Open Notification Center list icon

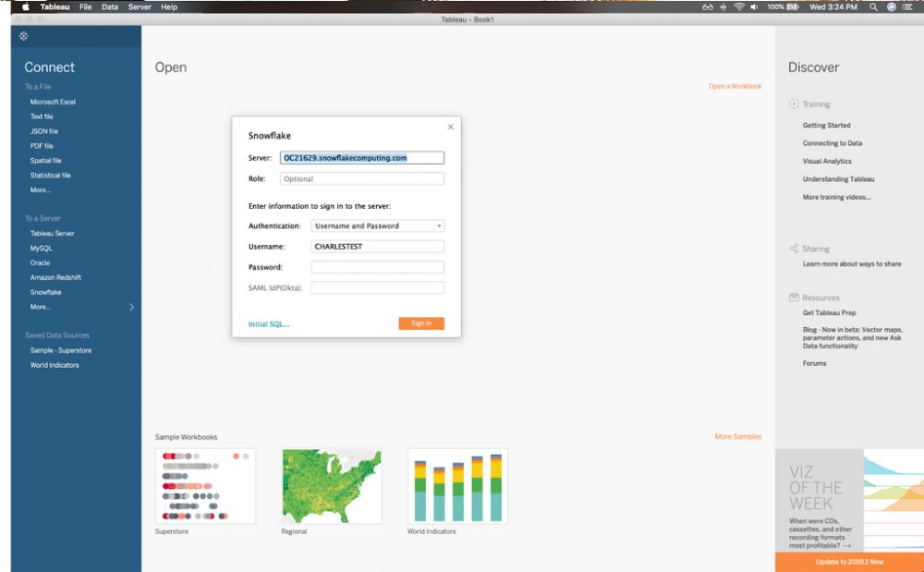coord(907,7)
